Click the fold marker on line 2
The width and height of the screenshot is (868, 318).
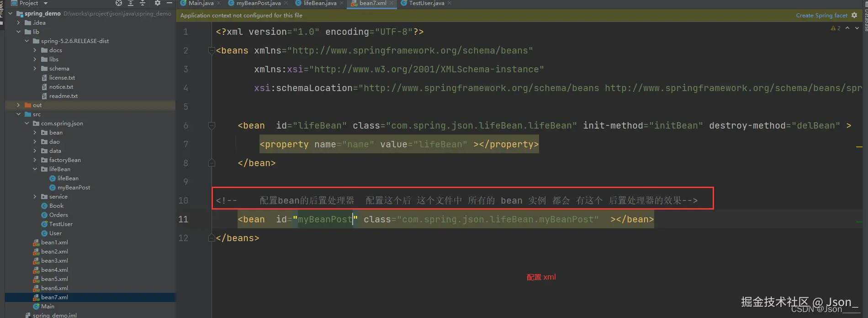[212, 50]
